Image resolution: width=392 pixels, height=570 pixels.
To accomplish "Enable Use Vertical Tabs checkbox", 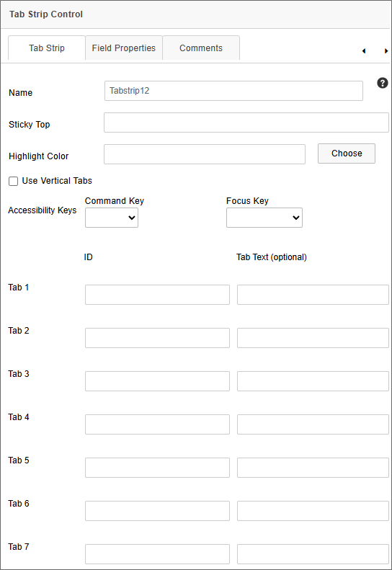I will (14, 181).
